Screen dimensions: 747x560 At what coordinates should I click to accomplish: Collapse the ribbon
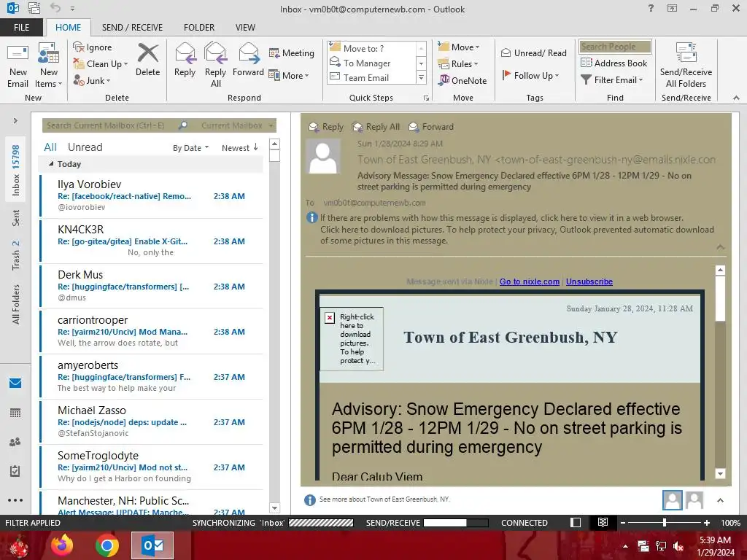tap(736, 98)
